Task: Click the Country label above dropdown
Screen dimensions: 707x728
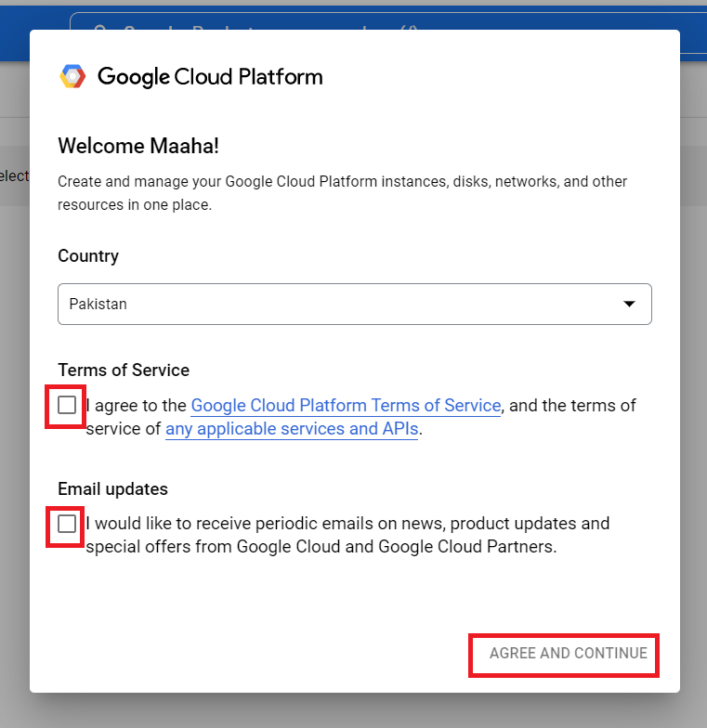Action: pyautogui.click(x=88, y=256)
